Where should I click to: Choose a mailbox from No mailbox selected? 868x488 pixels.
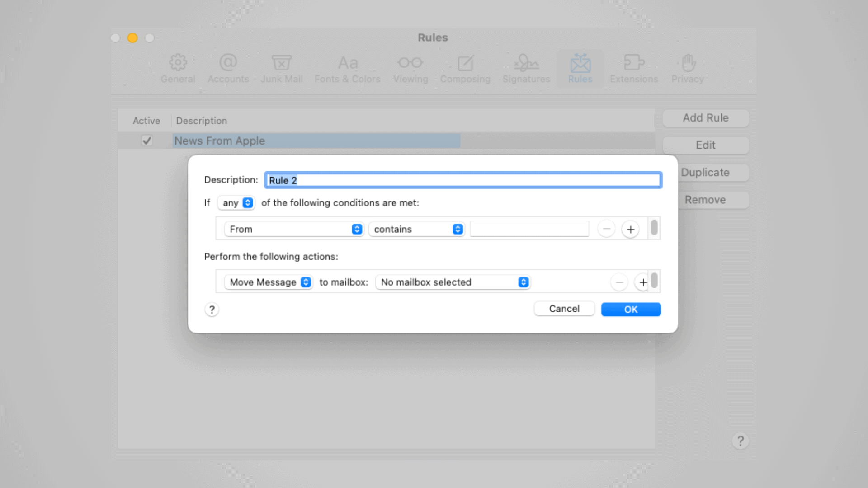453,282
